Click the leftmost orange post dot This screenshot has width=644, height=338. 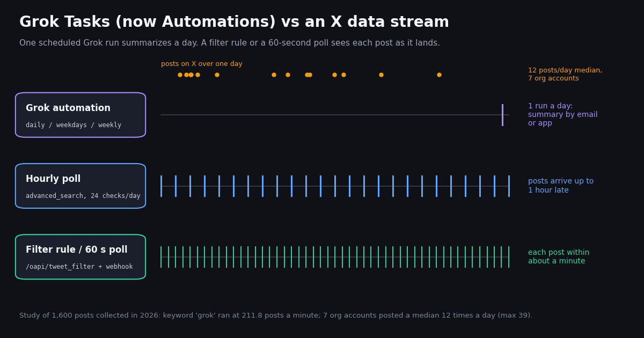click(180, 75)
